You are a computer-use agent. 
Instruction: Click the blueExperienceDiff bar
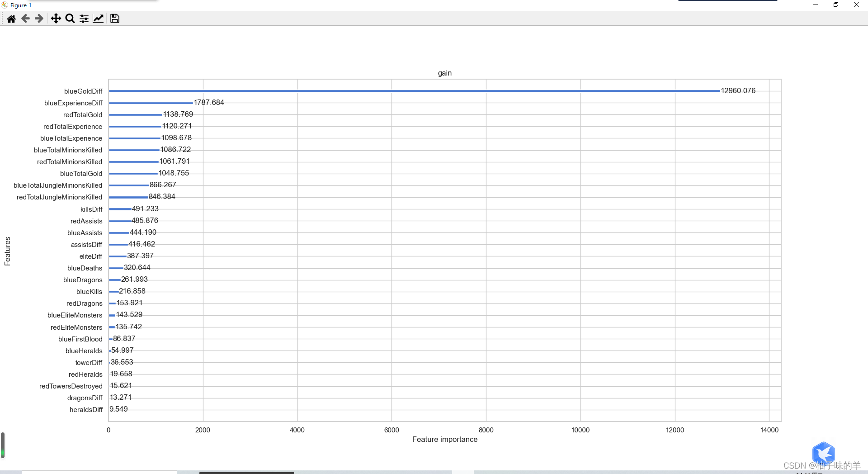click(151, 103)
